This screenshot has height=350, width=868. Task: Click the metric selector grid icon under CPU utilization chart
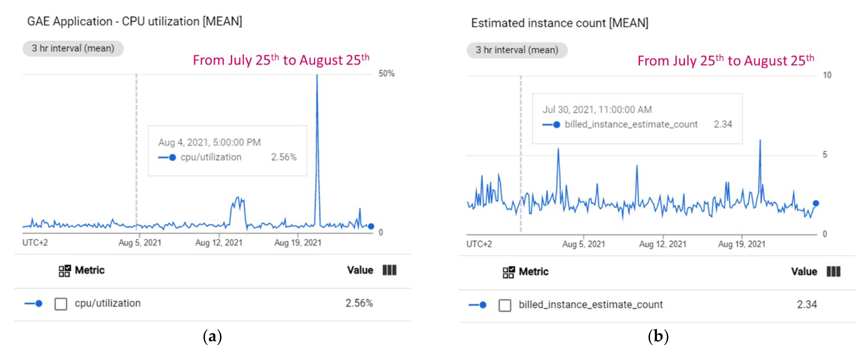(64, 270)
